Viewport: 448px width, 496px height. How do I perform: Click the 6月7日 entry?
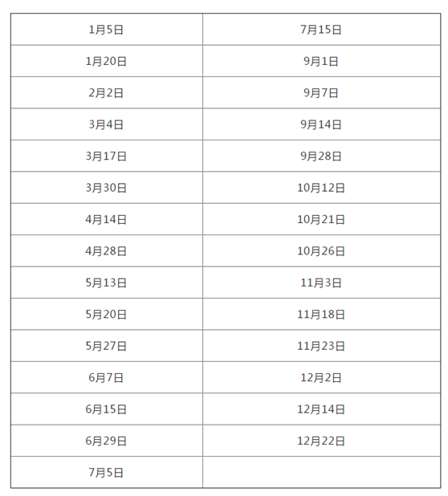tap(107, 377)
